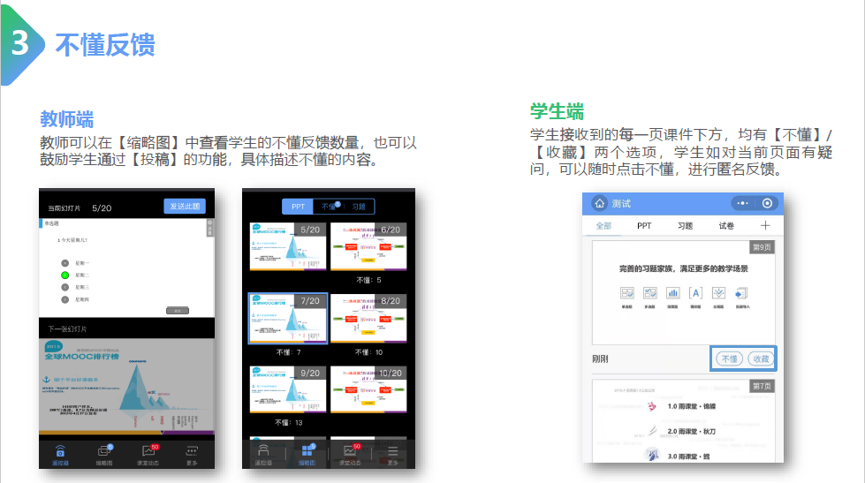Click the 发送此题 button
This screenshot has height=483, width=865.
(185, 206)
